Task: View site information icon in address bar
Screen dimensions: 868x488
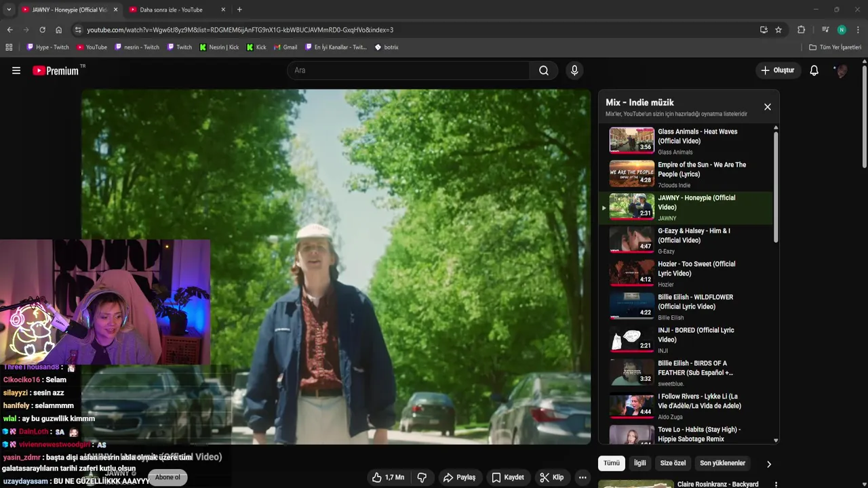Action: 78,30
